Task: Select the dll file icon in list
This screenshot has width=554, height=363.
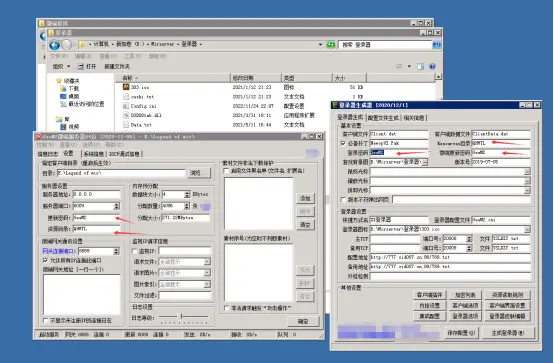Action: coord(126,115)
